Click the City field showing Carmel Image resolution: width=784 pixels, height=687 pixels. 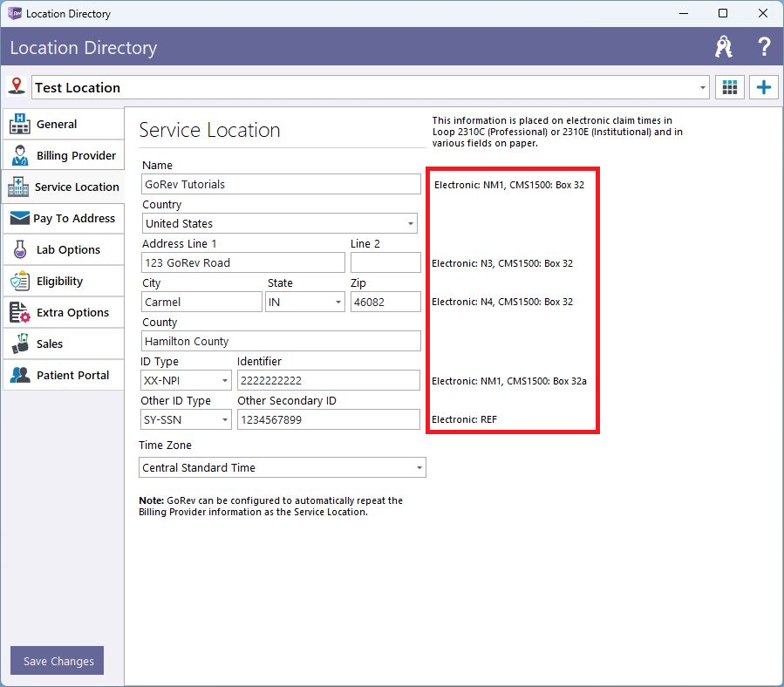pos(201,302)
